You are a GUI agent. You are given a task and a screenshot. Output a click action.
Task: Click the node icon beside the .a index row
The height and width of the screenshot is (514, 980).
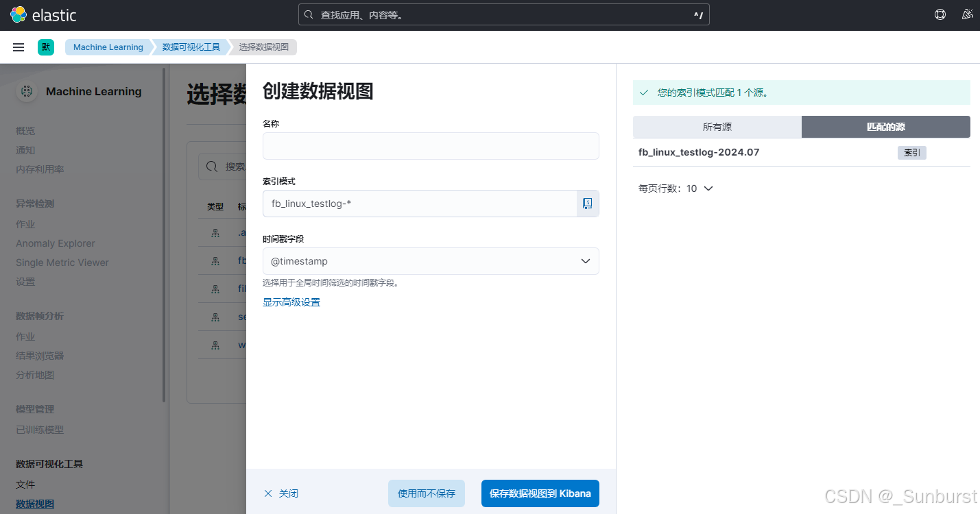click(x=215, y=232)
